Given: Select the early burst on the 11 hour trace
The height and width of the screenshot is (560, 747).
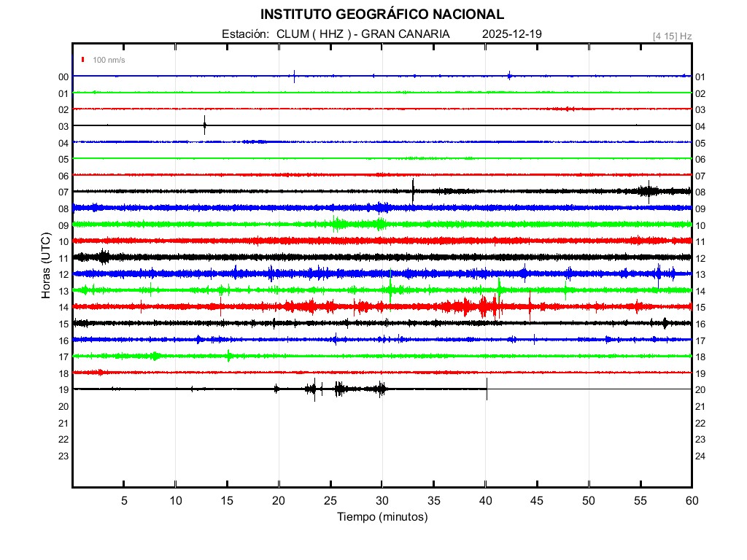Looking at the screenshot, I should click(104, 257).
